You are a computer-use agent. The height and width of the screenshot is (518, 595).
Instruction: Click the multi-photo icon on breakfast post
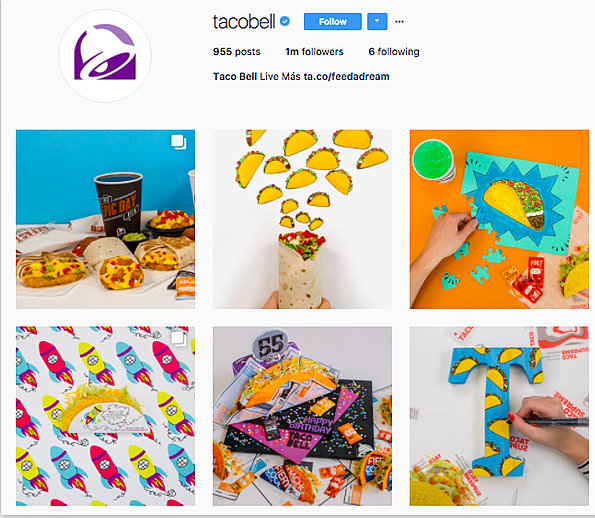(179, 142)
